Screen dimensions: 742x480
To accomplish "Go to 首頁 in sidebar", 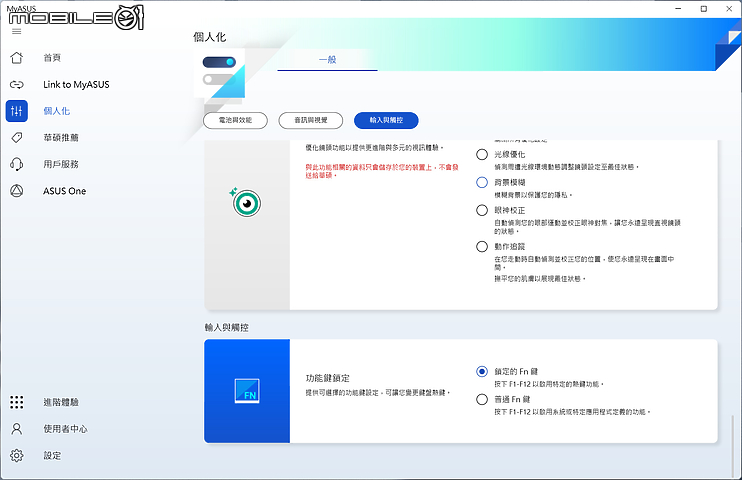I will pyautogui.click(x=52, y=58).
